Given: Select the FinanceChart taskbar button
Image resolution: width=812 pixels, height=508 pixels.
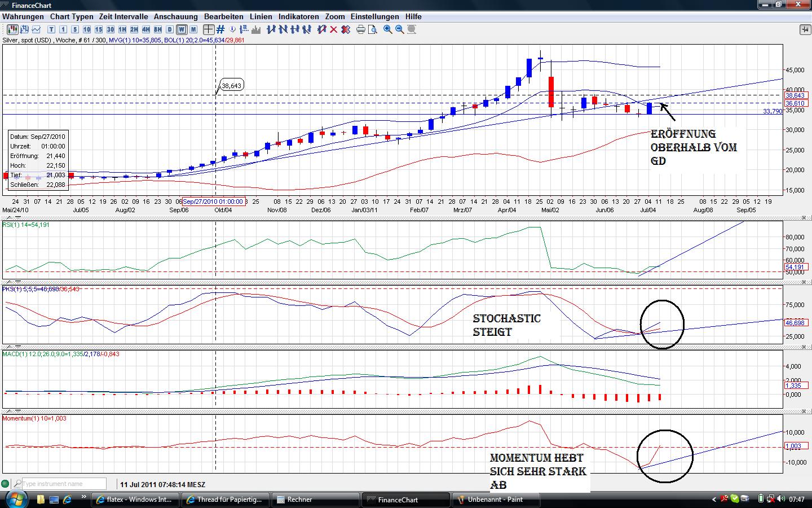Looking at the screenshot, I should [x=406, y=500].
